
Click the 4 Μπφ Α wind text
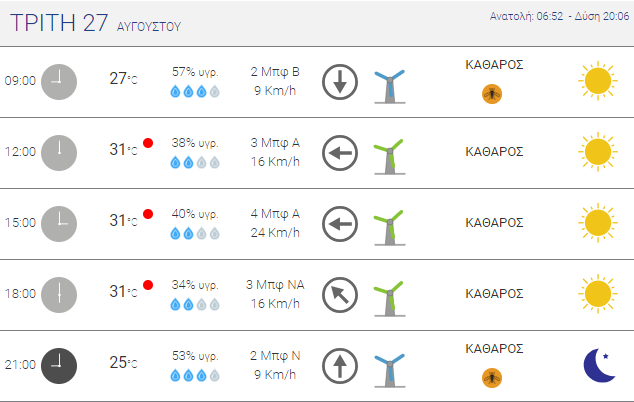tap(276, 213)
